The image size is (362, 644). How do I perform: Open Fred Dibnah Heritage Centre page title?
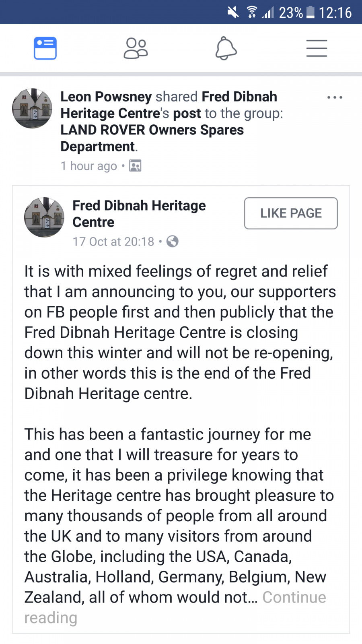pos(139,214)
